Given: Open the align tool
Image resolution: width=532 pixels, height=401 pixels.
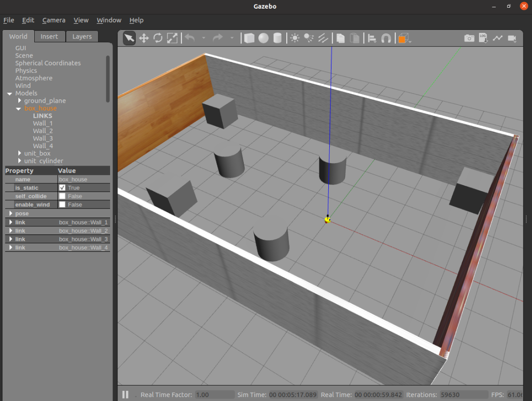Looking at the screenshot, I should pyautogui.click(x=372, y=38).
